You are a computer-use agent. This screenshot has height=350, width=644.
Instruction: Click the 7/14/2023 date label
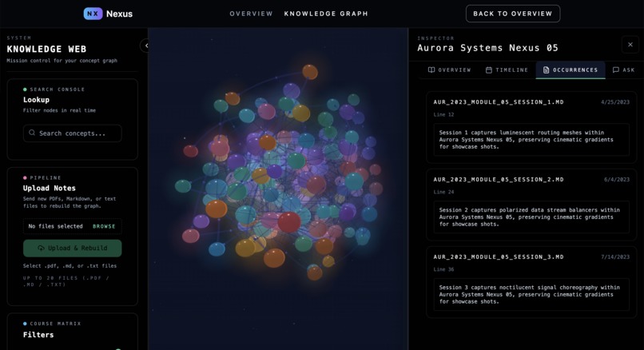[615, 257]
